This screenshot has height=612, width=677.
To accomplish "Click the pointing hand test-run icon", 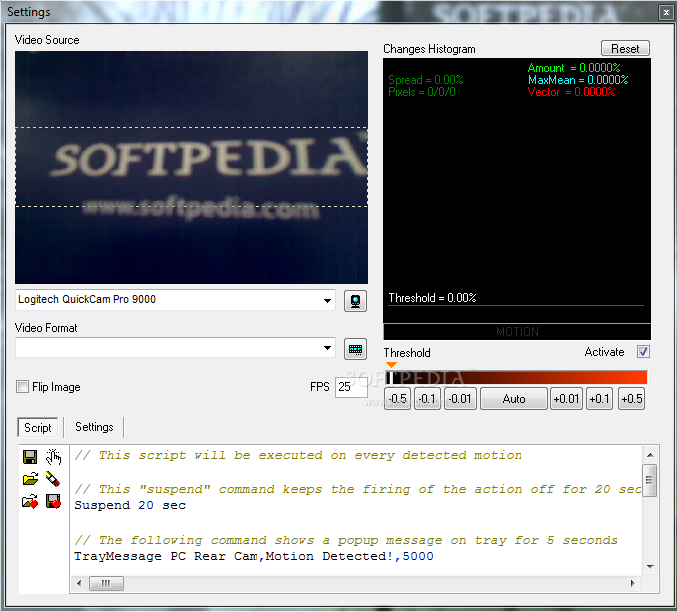I will tap(54, 457).
